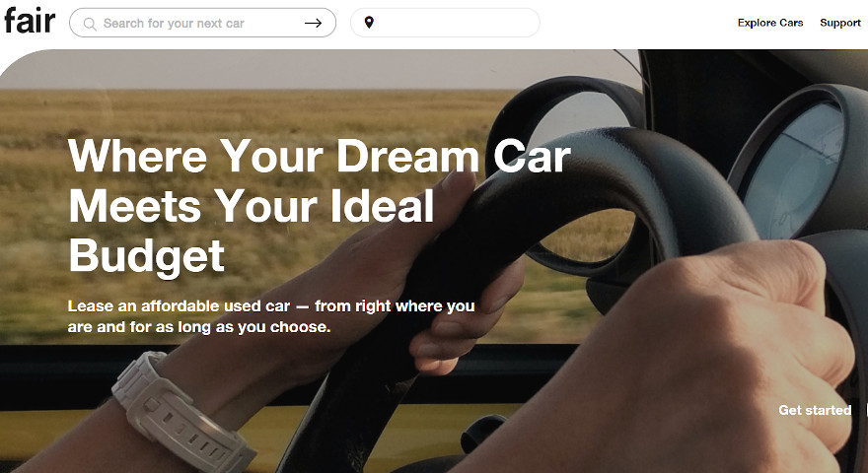This screenshot has width=868, height=473.
Task: Click the 'Where Your Dream Car' headline line
Action: 319,157
